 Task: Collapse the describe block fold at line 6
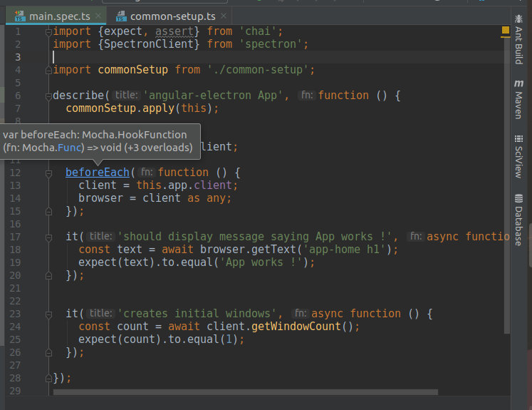click(x=48, y=96)
